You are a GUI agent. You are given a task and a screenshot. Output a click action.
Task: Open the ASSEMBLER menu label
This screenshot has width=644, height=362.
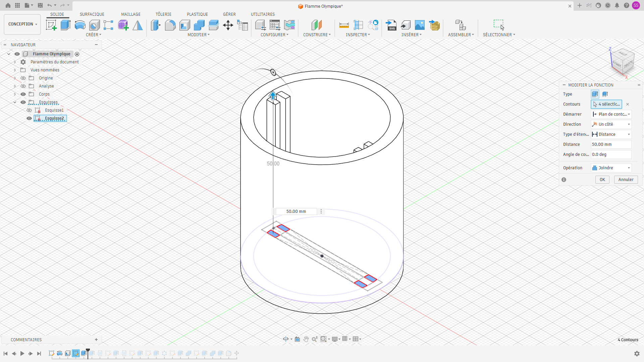tap(461, 35)
